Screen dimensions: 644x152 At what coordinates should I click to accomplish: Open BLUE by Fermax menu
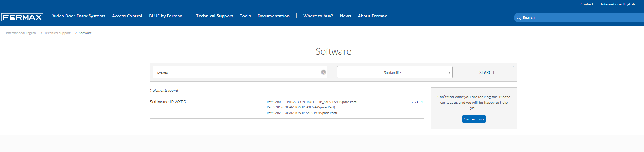point(166,16)
